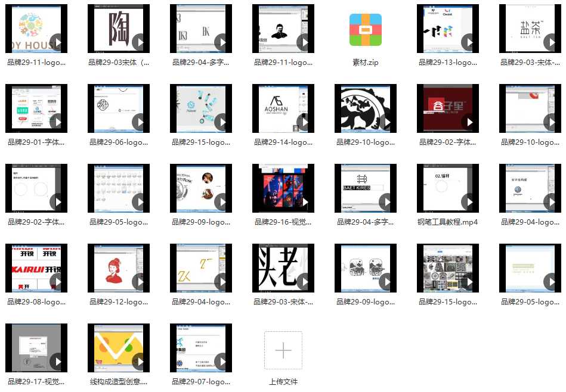This screenshot has width=566, height=392.
Task: Open the 品牌29-06-logo video thumbnail
Action: (119, 108)
